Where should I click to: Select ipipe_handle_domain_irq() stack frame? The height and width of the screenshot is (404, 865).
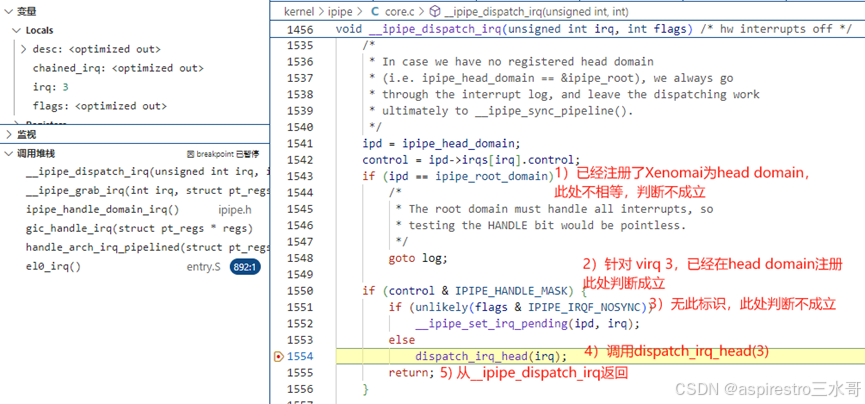tap(103, 210)
